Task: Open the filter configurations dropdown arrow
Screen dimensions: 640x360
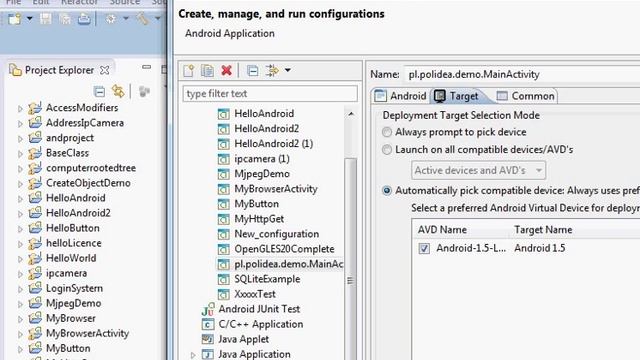Action: point(288,70)
